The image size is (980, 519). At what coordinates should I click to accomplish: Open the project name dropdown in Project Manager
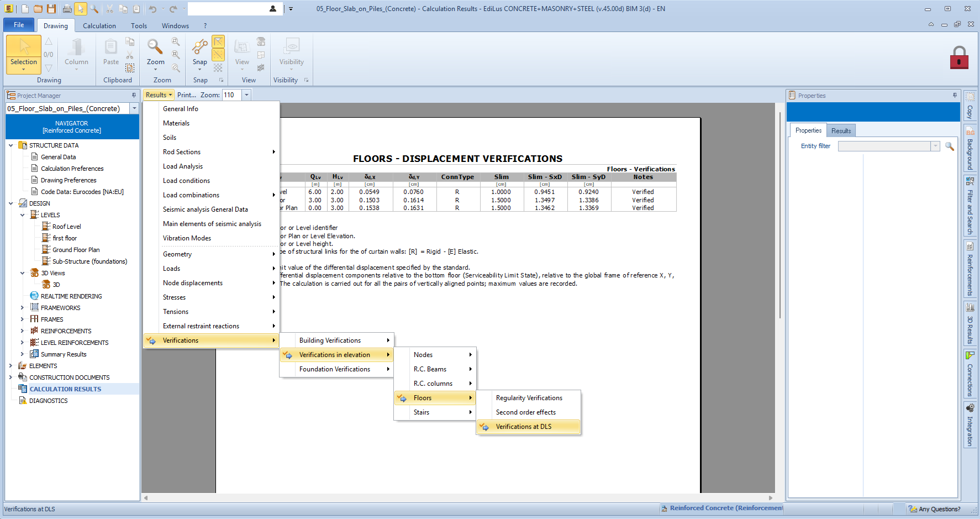tap(134, 109)
